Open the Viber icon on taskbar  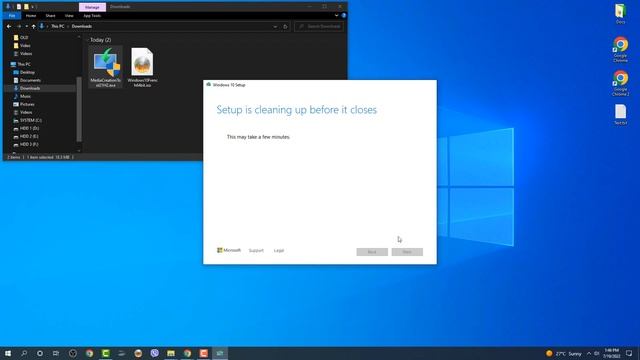[x=155, y=353]
